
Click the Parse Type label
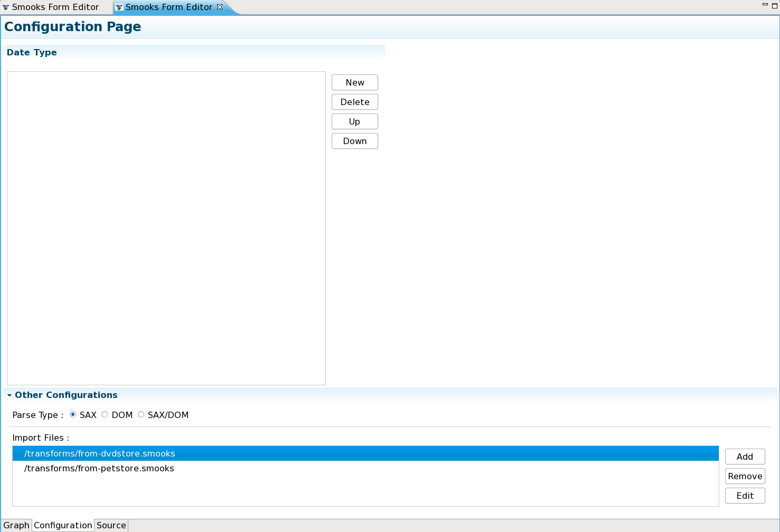click(x=38, y=415)
